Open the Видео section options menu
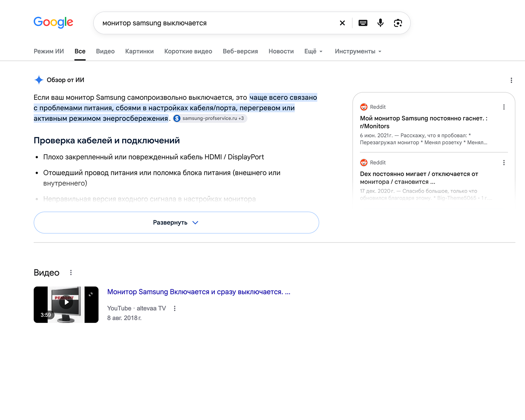 (x=71, y=273)
